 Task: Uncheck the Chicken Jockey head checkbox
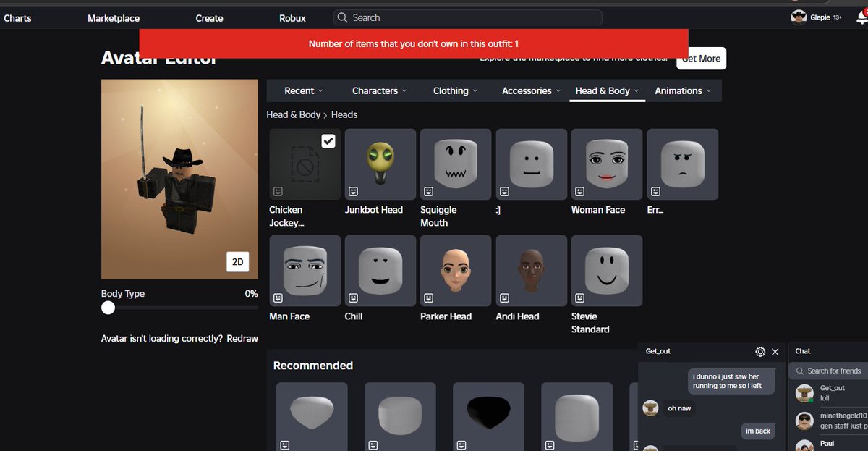tap(328, 141)
